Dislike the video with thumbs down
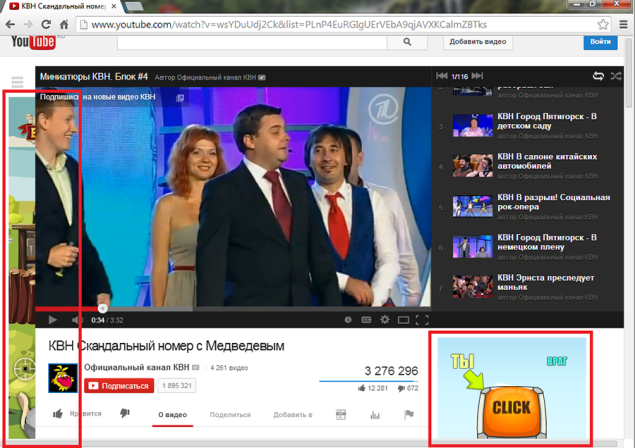 coord(125,413)
